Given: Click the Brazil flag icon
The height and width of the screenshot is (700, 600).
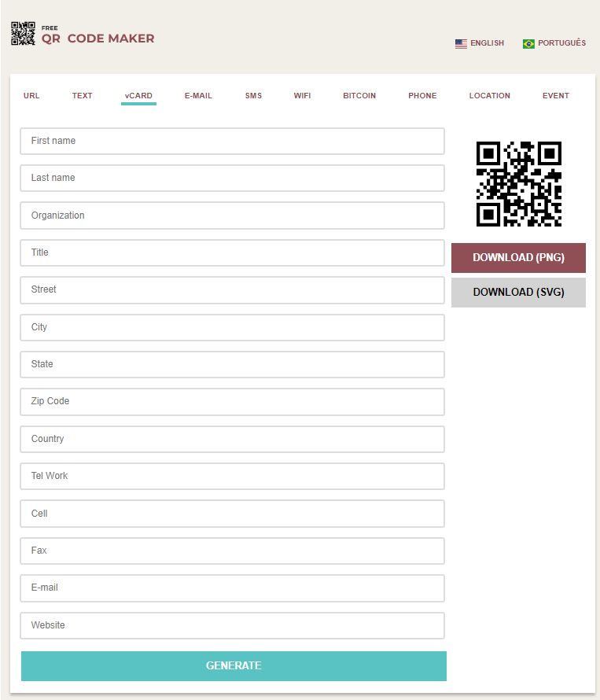Looking at the screenshot, I should (x=528, y=43).
